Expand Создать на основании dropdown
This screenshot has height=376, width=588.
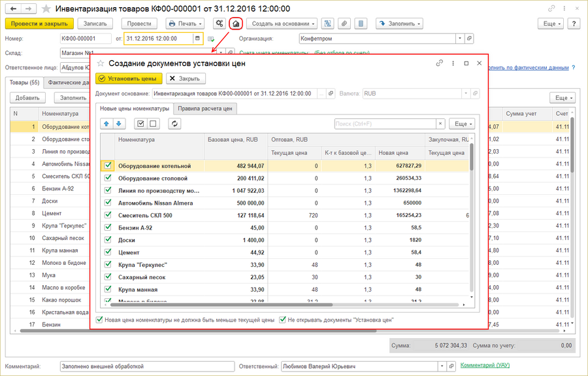pos(282,24)
